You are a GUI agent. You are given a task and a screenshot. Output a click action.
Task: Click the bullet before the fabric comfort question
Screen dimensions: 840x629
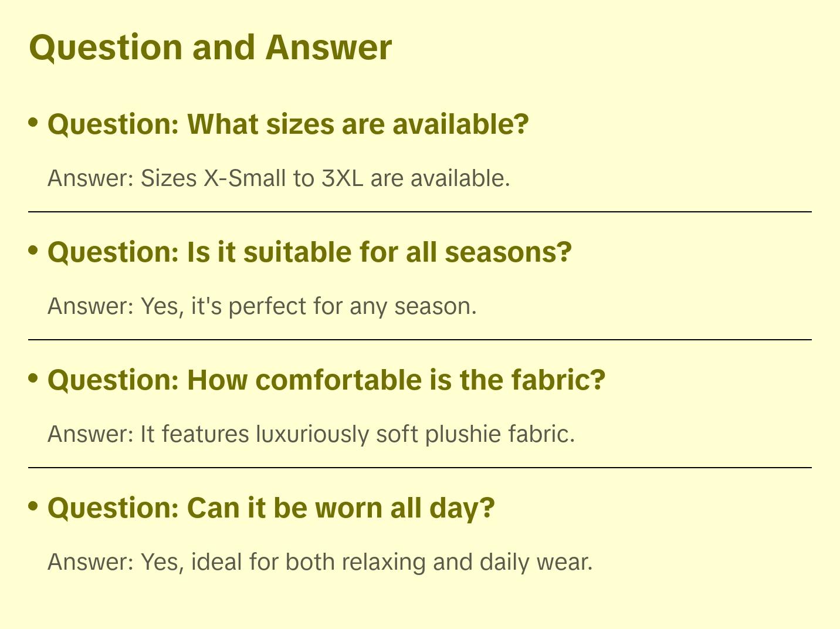pos(33,378)
